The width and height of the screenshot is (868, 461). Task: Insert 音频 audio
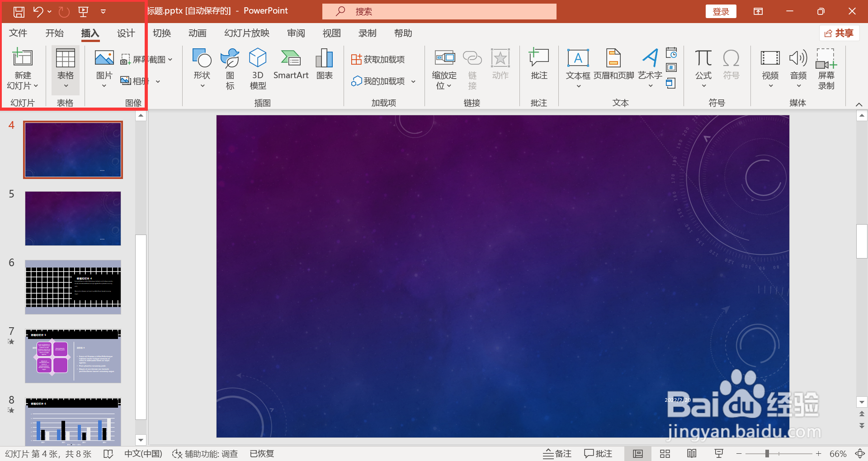(x=798, y=69)
